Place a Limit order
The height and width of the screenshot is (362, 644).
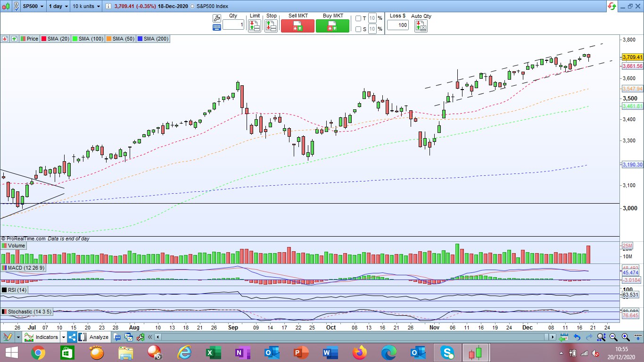[x=255, y=26]
